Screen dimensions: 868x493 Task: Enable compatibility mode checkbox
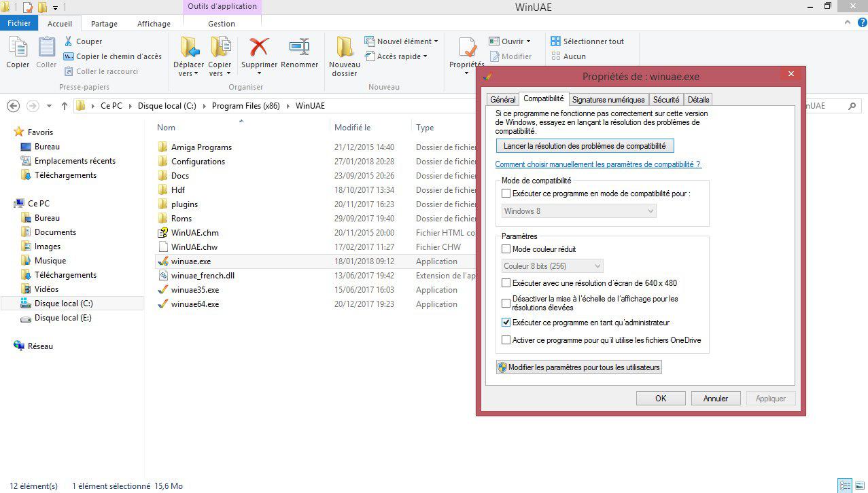[x=506, y=194]
